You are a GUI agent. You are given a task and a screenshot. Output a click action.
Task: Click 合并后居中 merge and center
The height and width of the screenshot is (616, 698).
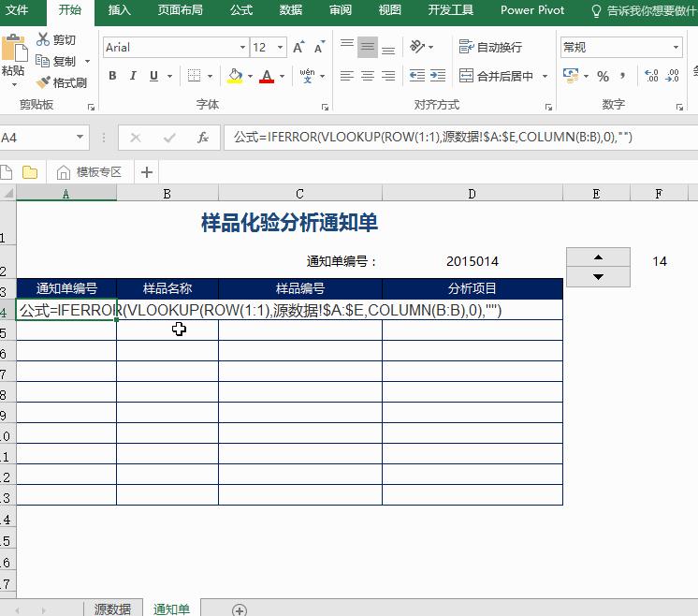click(496, 76)
